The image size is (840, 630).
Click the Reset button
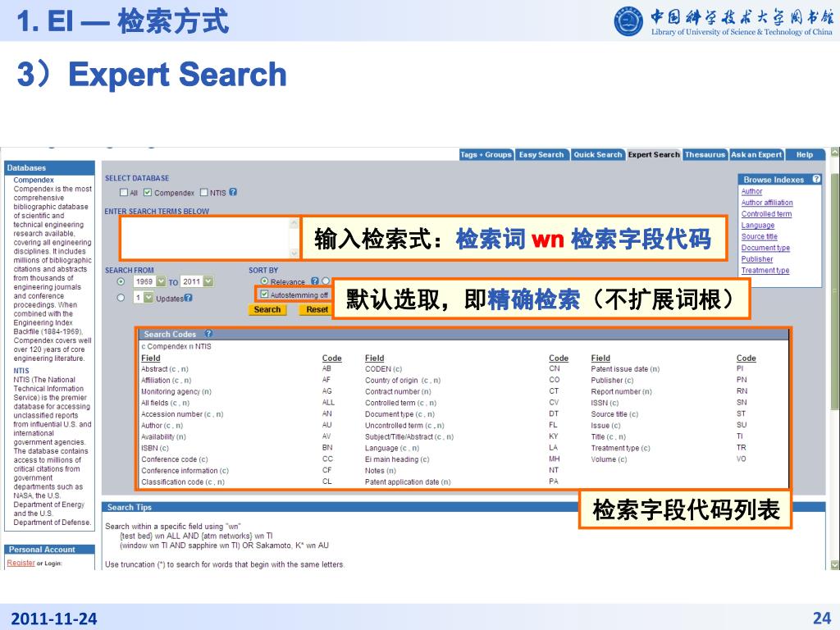316,309
